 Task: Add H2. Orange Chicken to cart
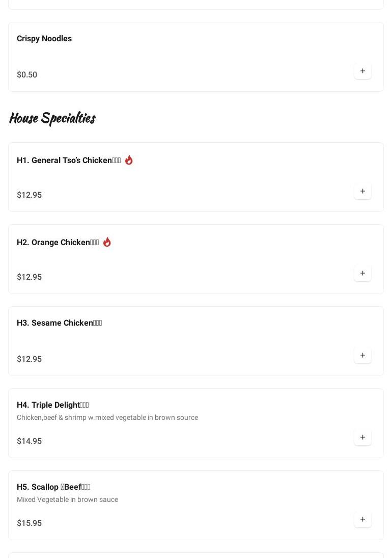click(362, 274)
